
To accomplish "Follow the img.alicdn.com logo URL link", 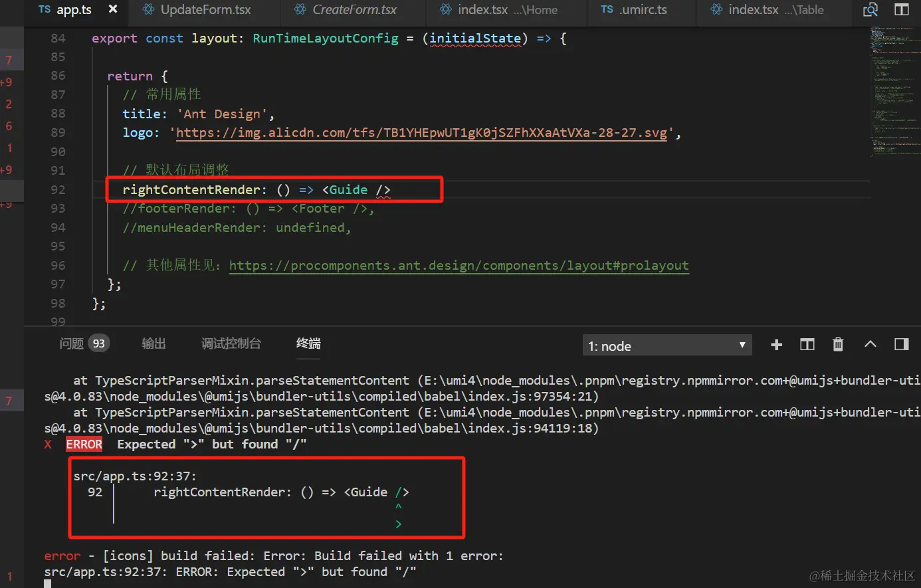I will click(421, 133).
